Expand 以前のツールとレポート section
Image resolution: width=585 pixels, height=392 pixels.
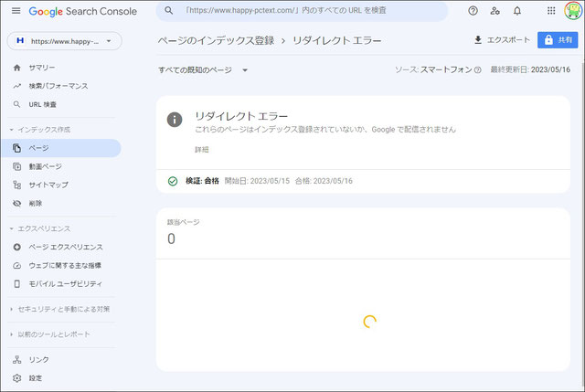[x=50, y=334]
